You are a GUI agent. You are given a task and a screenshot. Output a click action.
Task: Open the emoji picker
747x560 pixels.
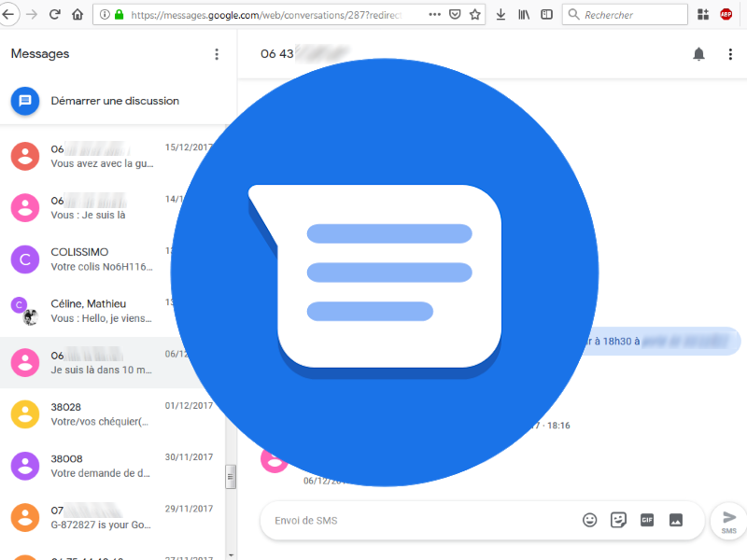coord(589,520)
